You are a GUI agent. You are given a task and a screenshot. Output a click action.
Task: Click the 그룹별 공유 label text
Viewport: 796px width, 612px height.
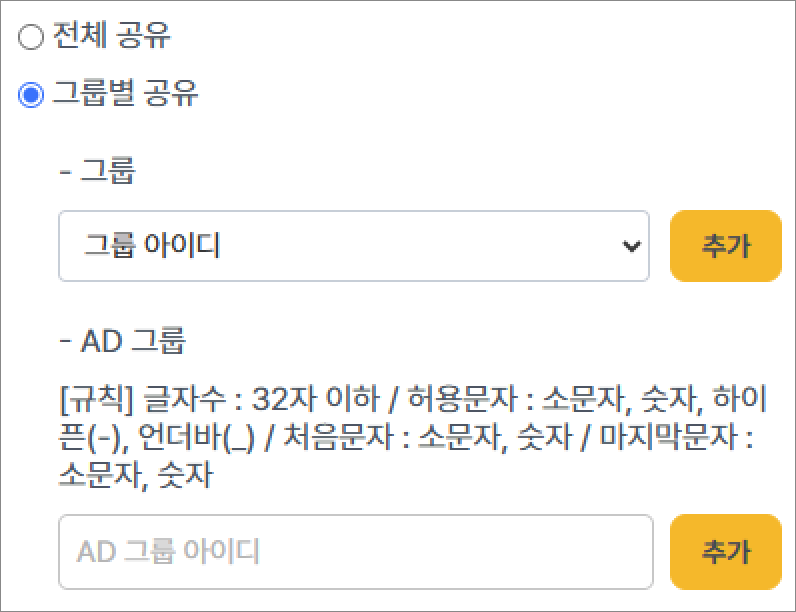(125, 94)
